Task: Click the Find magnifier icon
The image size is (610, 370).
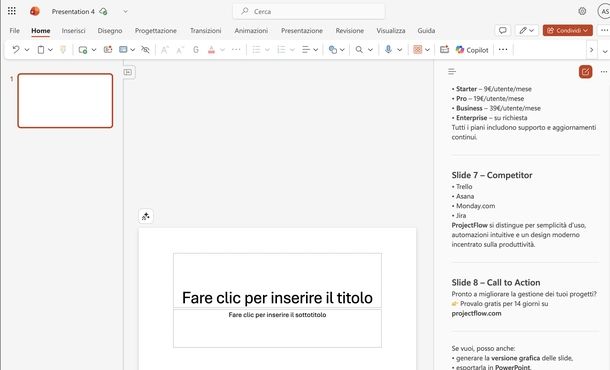Action: [359, 50]
